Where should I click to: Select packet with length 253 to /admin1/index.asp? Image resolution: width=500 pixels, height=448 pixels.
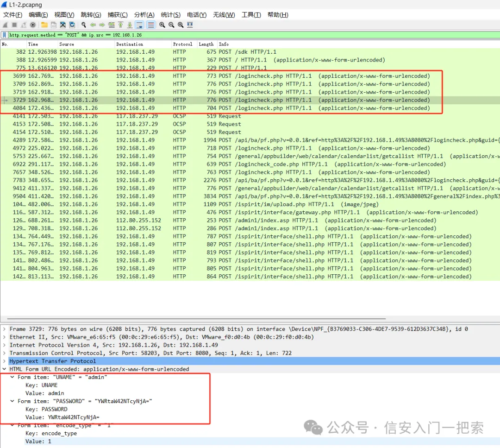click(250, 220)
